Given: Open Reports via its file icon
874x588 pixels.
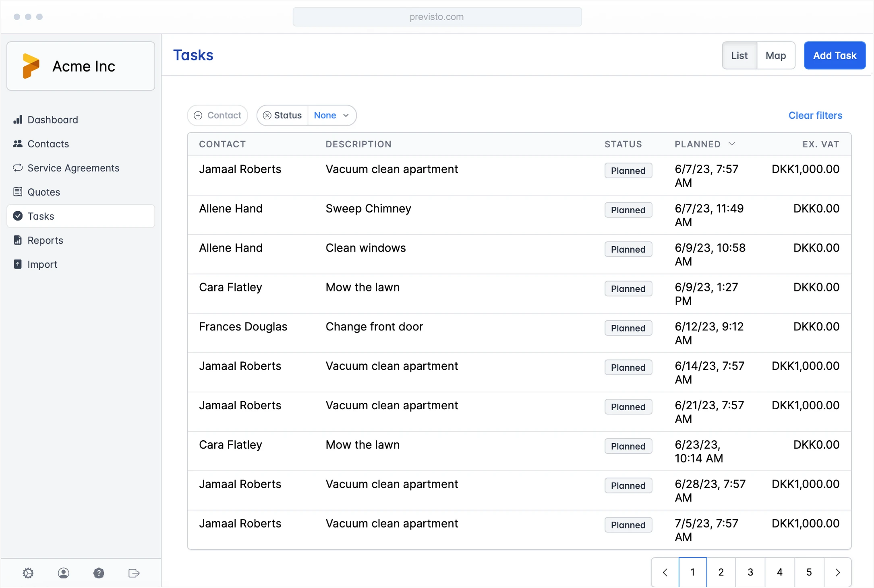Looking at the screenshot, I should click(18, 240).
